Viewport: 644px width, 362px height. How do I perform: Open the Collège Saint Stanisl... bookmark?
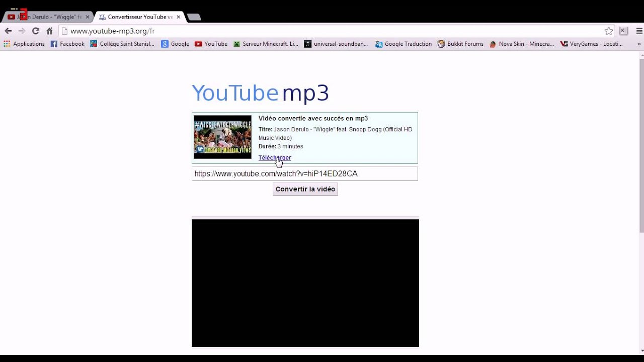tap(122, 44)
